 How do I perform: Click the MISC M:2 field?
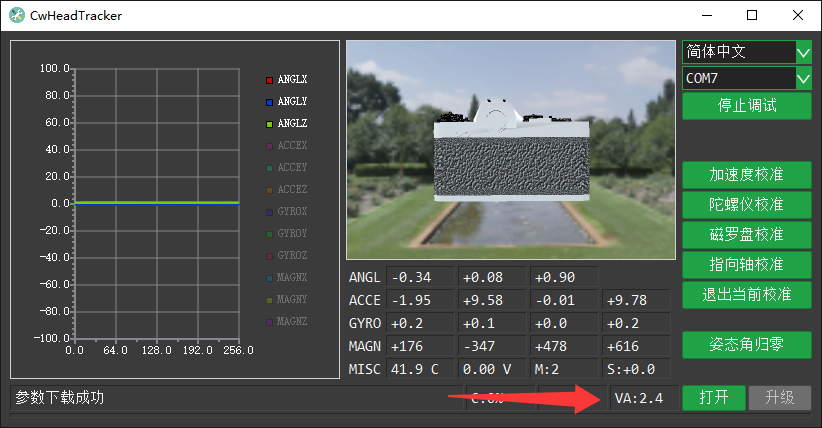click(564, 369)
